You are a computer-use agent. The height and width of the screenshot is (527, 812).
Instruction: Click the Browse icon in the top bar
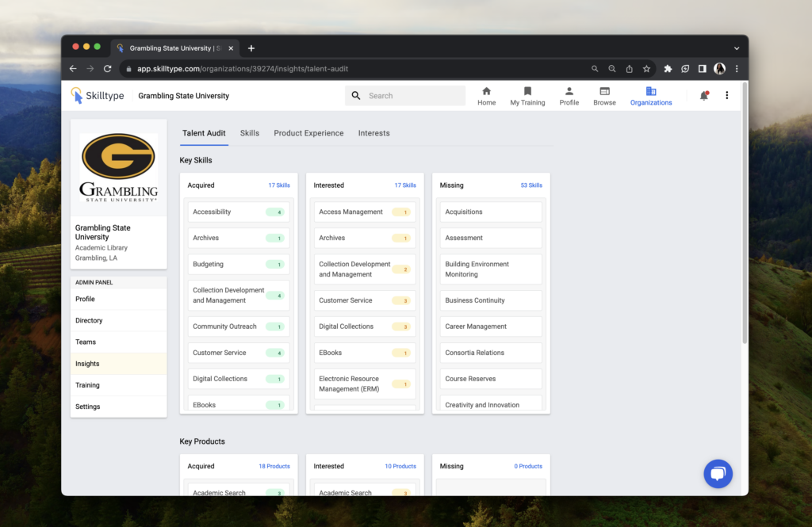pyautogui.click(x=603, y=91)
